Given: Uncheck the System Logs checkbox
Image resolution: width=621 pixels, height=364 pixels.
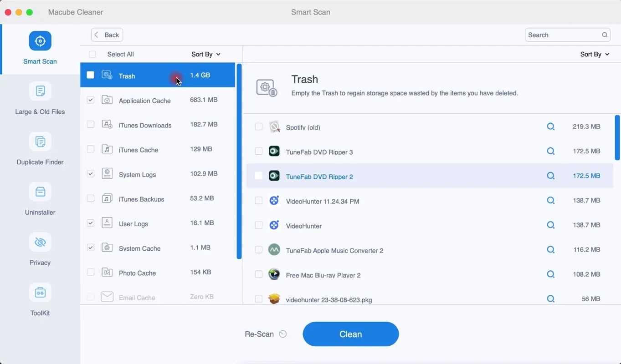Looking at the screenshot, I should click(x=91, y=174).
